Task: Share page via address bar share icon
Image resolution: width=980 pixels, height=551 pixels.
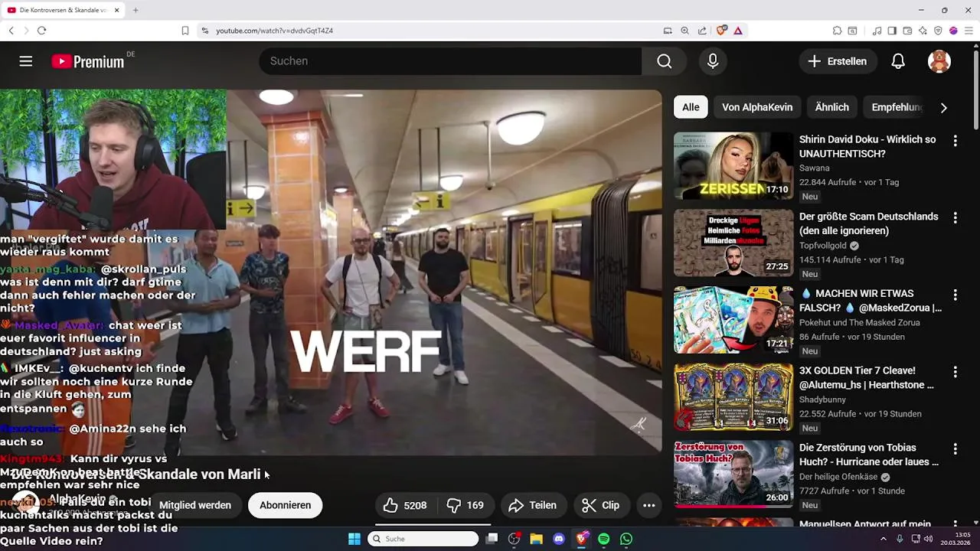Action: (702, 31)
